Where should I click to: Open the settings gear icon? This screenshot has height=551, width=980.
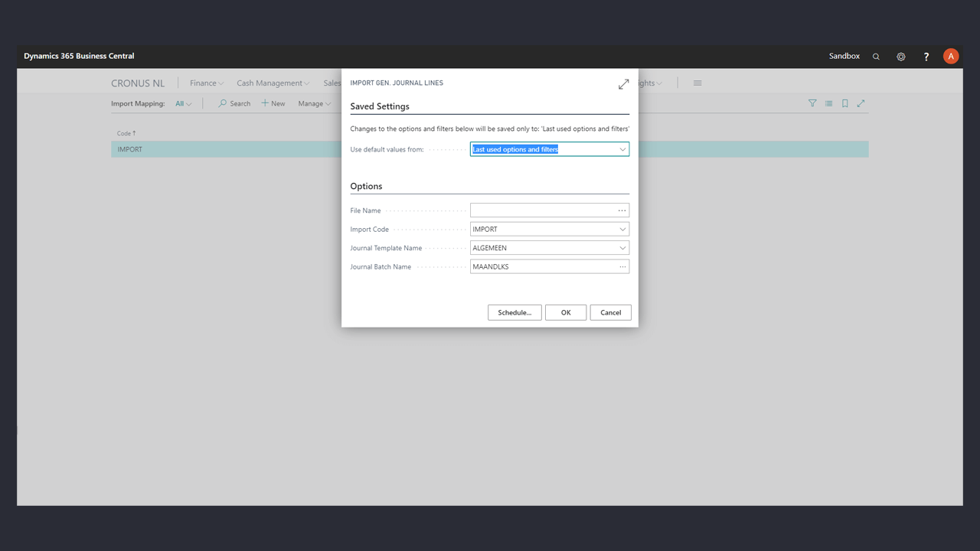tap(901, 57)
